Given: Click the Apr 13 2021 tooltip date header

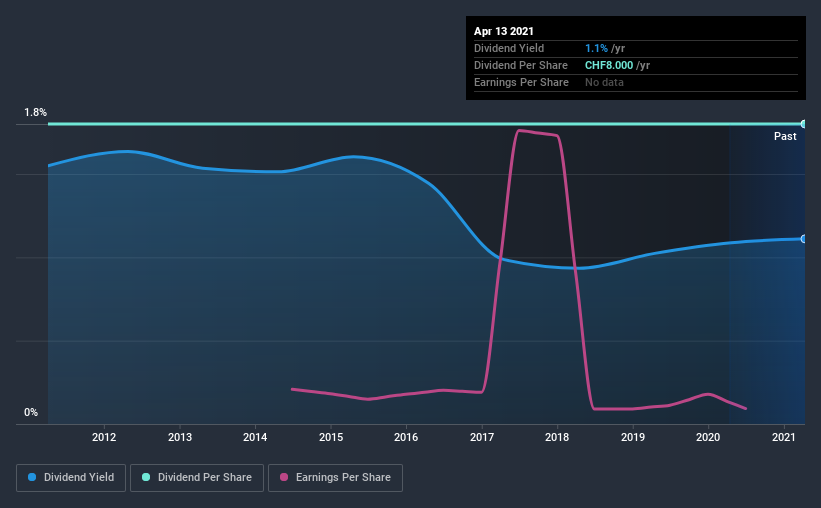Looking at the screenshot, I should tap(504, 31).
